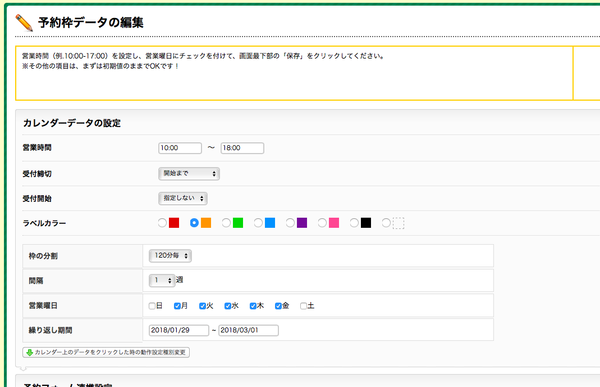Viewport: 600px width, 387px height.
Task: Click the 繰り返し期間 end date 2018/03/01
Action: tap(248, 330)
